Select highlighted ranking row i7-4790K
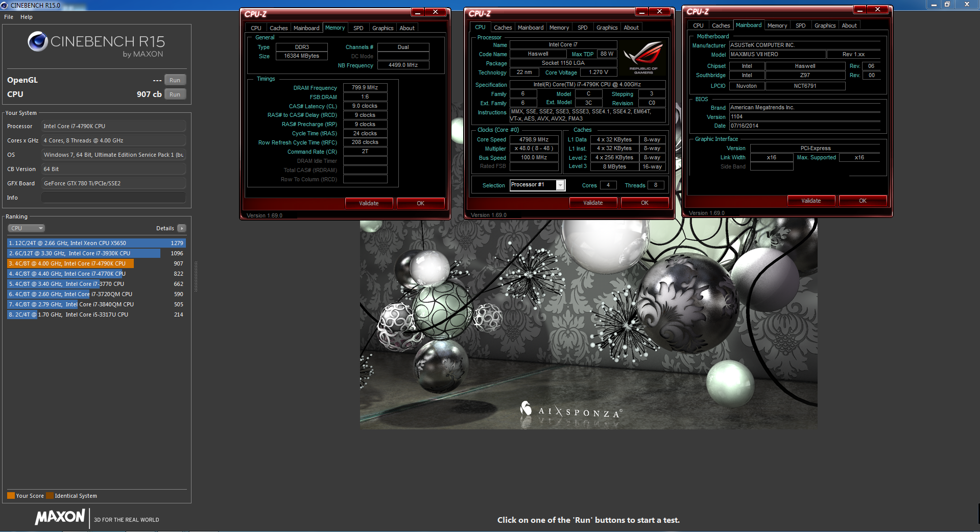The height and width of the screenshot is (532, 980). [x=96, y=263]
